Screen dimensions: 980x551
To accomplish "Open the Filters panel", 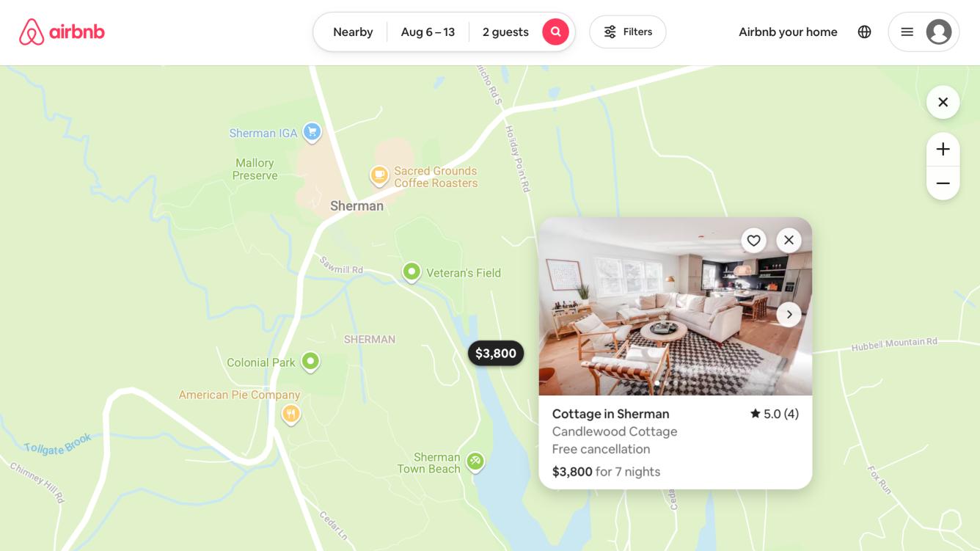I will (x=628, y=32).
